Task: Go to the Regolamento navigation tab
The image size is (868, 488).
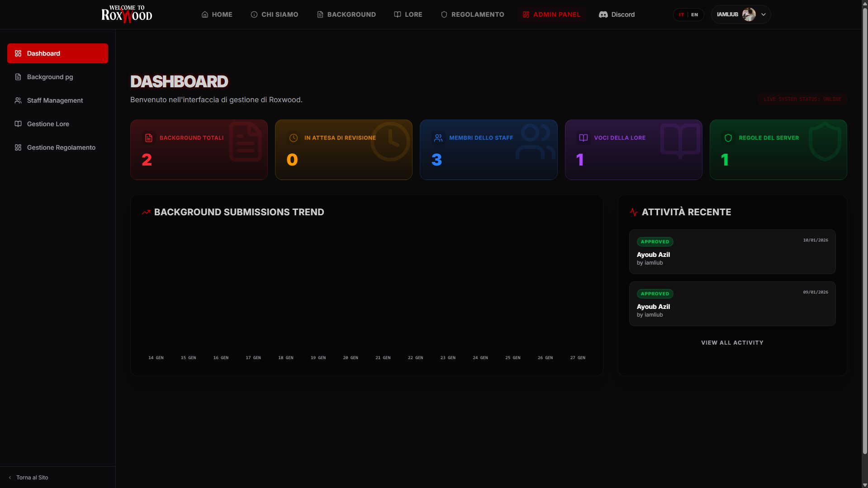Action: [x=472, y=14]
